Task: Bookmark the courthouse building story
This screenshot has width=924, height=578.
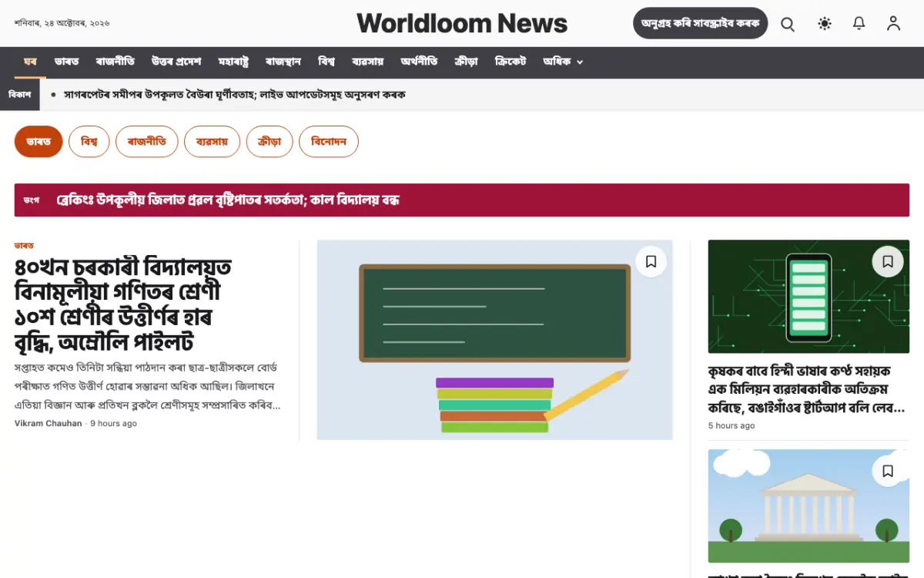Action: coord(888,471)
